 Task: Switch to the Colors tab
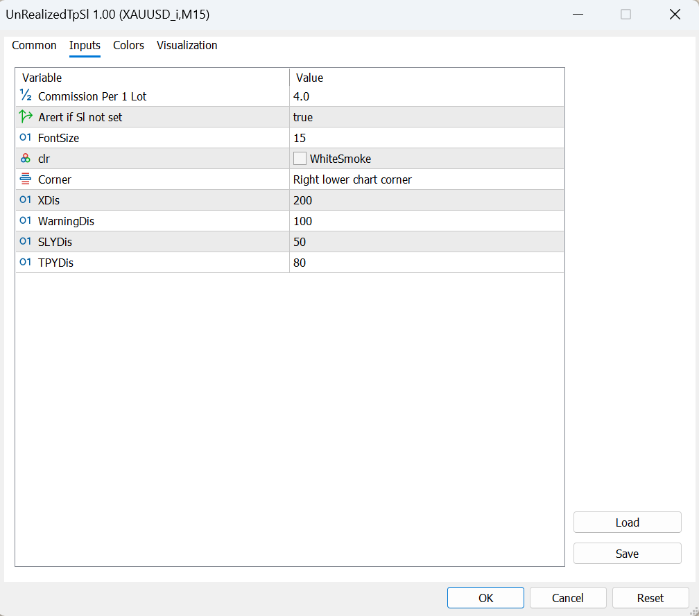coord(128,46)
